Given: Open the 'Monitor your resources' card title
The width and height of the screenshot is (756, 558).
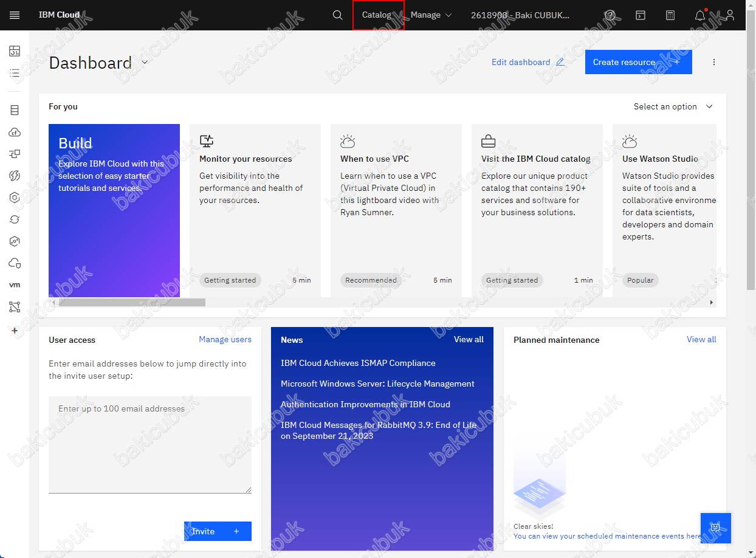Looking at the screenshot, I should [246, 159].
